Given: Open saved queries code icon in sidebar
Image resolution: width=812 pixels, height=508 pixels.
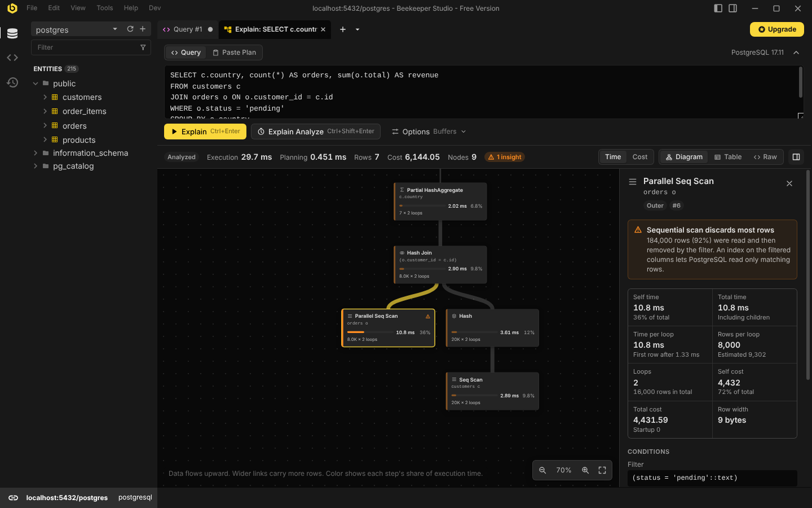Looking at the screenshot, I should click(12, 58).
